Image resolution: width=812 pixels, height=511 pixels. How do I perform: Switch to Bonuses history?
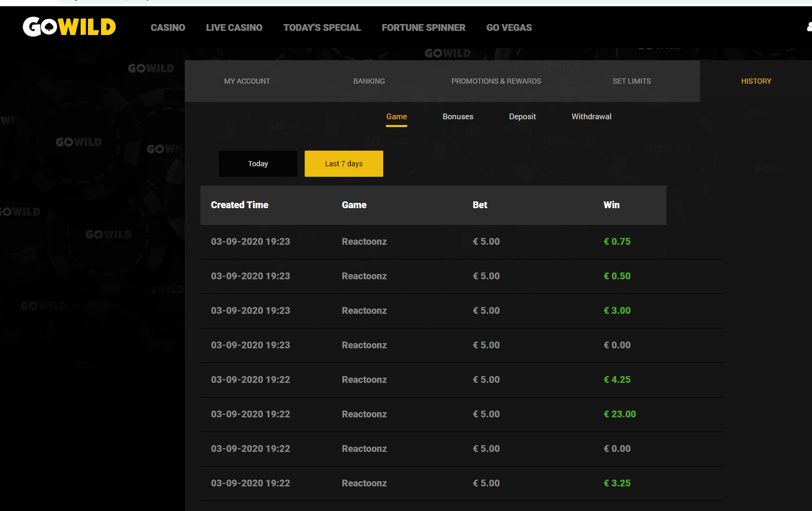pyautogui.click(x=458, y=117)
